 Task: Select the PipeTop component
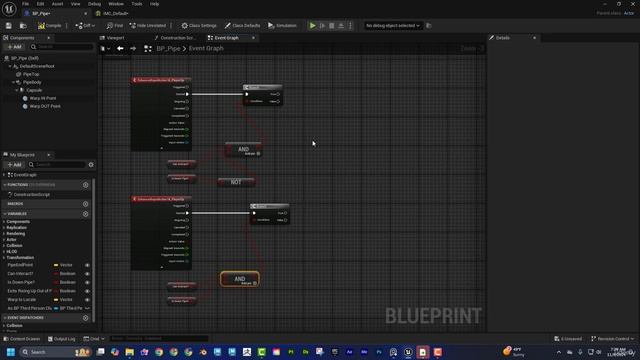click(31, 74)
